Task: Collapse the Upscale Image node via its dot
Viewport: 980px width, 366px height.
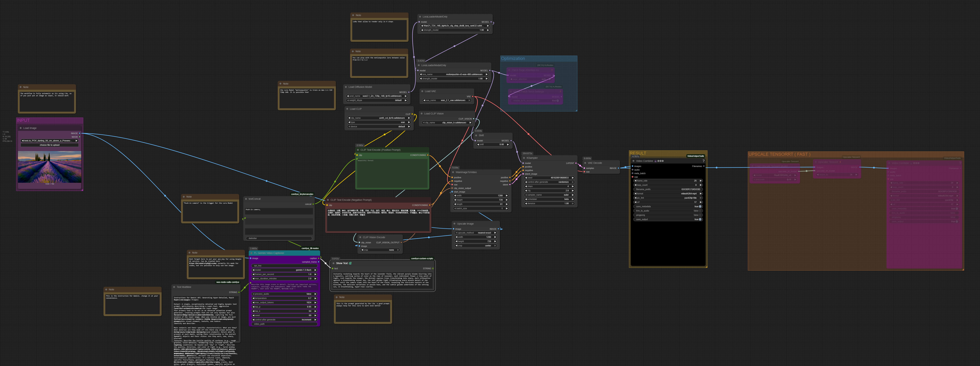Action: click(455, 224)
